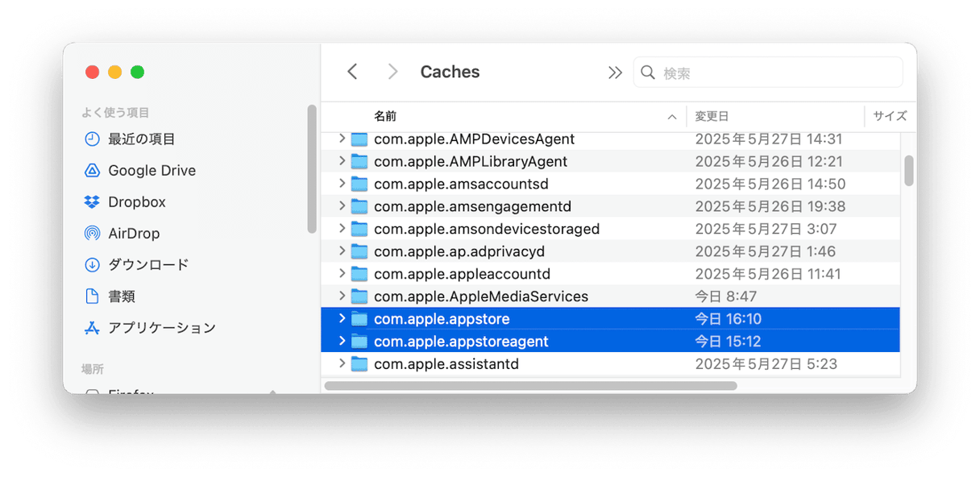Expand the com.apple.appstore folder

[342, 319]
